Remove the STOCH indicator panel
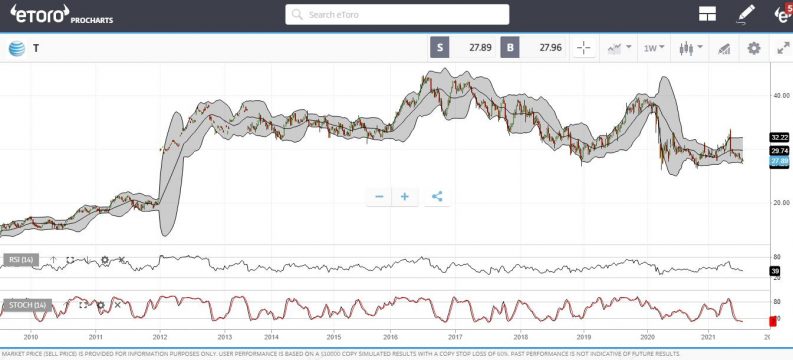The image size is (793, 360). (117, 305)
